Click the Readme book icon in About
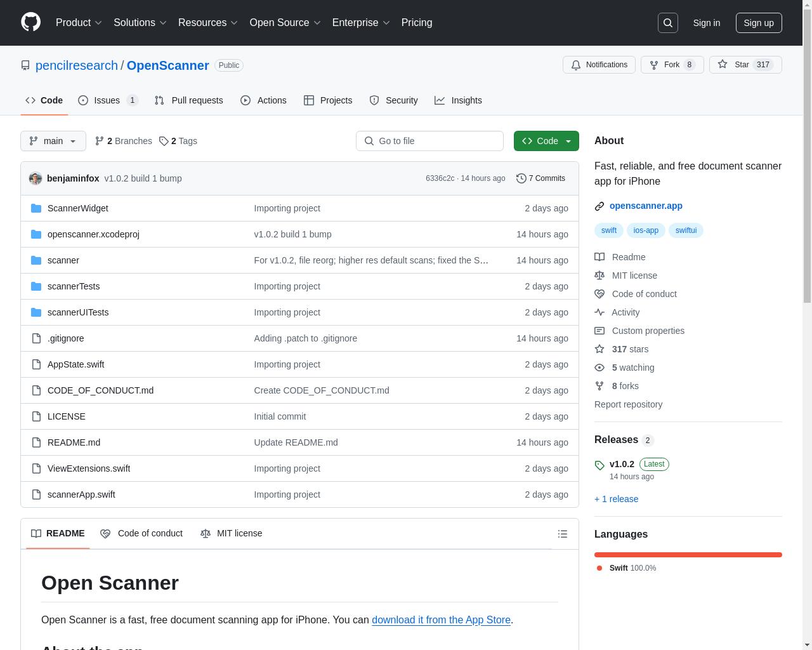This screenshot has height=650, width=812. (x=599, y=257)
